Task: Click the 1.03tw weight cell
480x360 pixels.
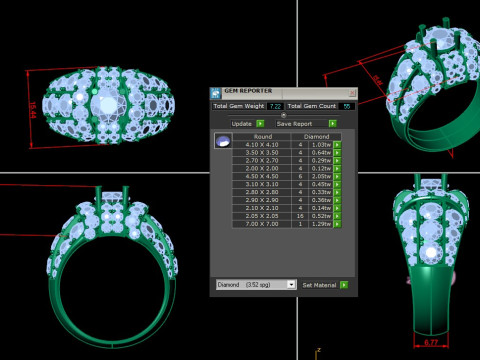Action: click(x=321, y=145)
